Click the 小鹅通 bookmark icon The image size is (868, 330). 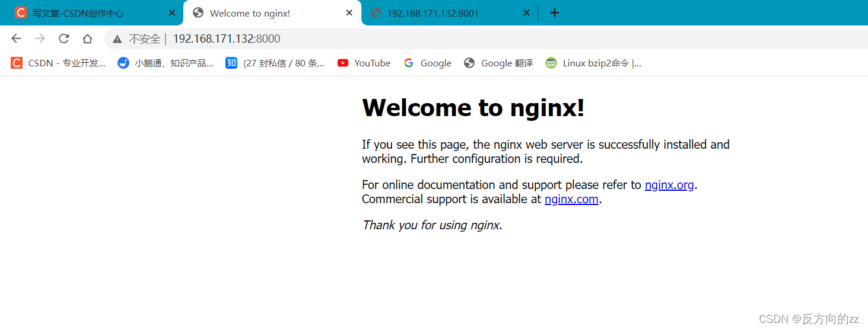(x=123, y=63)
